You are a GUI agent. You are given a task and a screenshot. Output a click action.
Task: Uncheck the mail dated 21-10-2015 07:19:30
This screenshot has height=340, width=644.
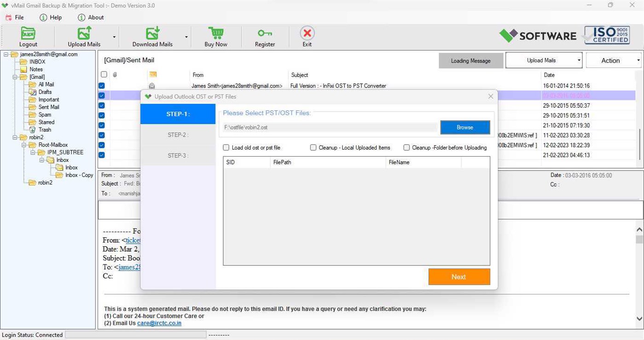pos(102,125)
